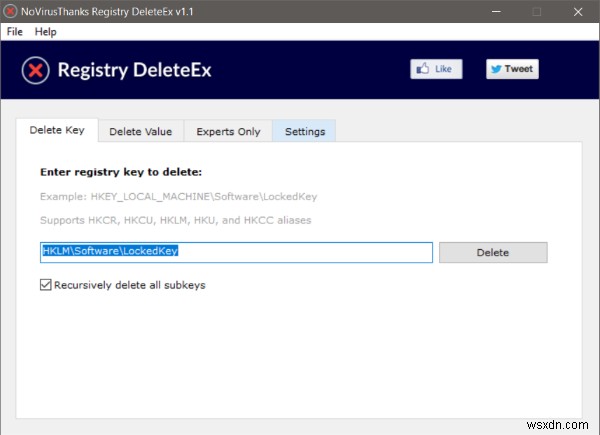The width and height of the screenshot is (600, 435).
Task: Open the Help menu
Action: pyautogui.click(x=46, y=32)
